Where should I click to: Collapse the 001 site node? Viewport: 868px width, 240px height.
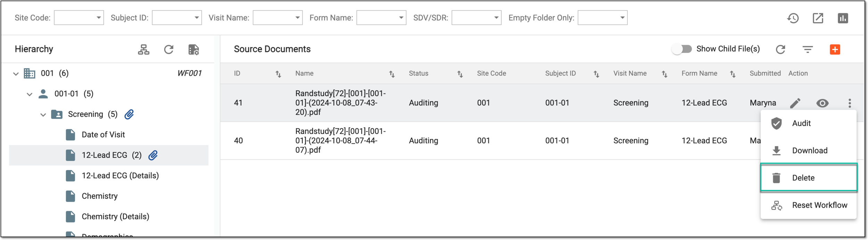[16, 74]
